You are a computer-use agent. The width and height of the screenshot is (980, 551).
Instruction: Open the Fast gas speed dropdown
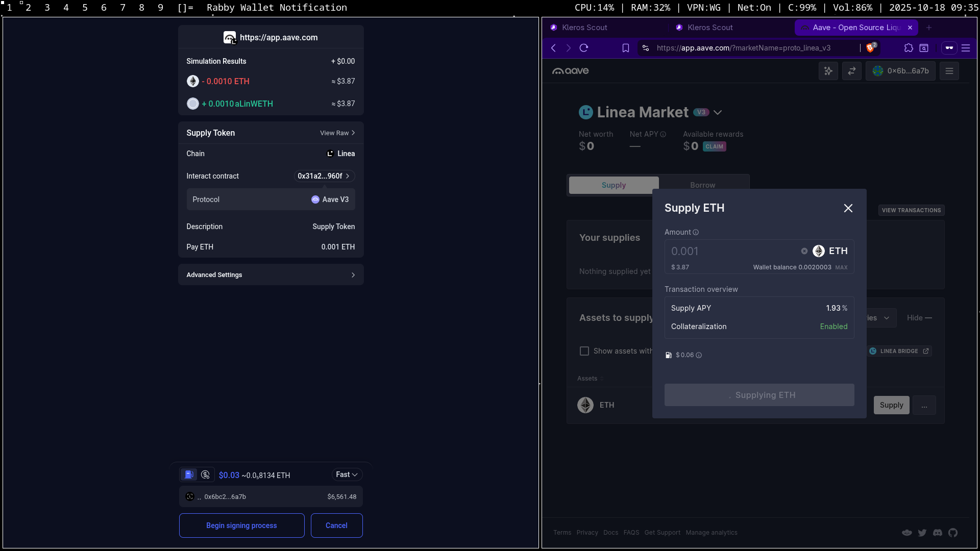point(347,474)
